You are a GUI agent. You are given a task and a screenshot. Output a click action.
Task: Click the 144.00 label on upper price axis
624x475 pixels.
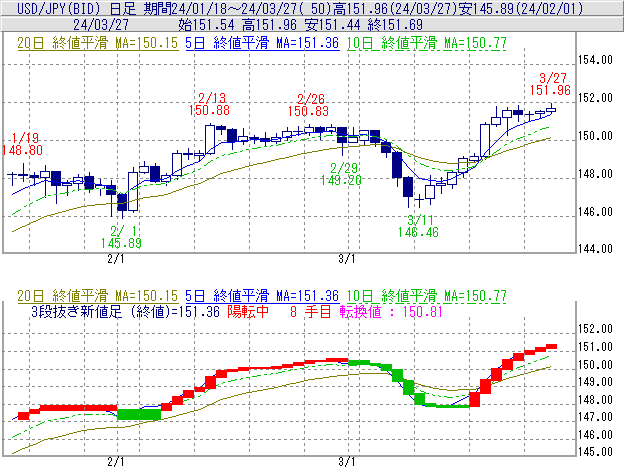pyautogui.click(x=595, y=249)
